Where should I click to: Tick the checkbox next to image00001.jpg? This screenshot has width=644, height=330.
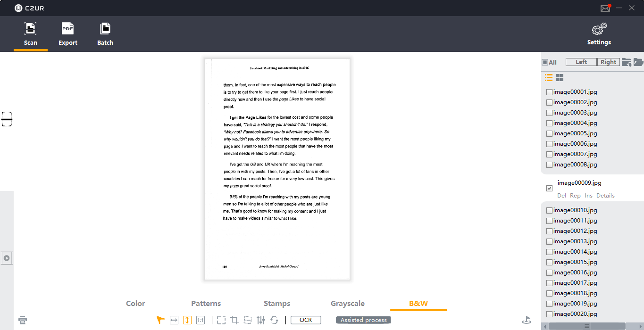click(549, 92)
